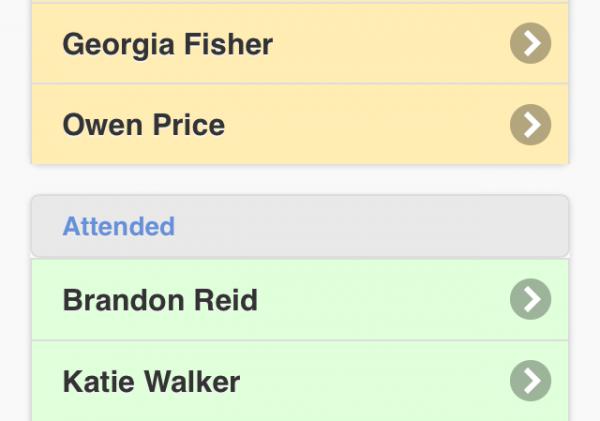Viewport: 600px width, 421px height.
Task: Click the blue Attended label text
Action: [119, 226]
